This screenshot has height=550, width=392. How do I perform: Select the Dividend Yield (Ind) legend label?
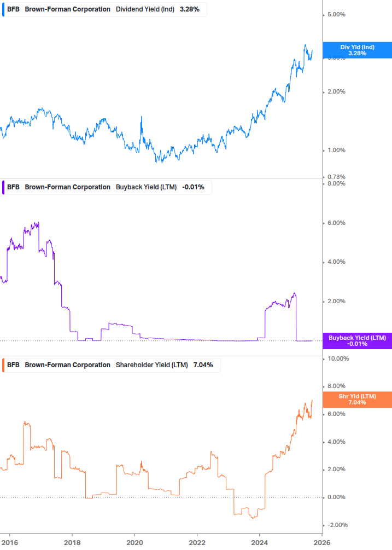pos(145,9)
